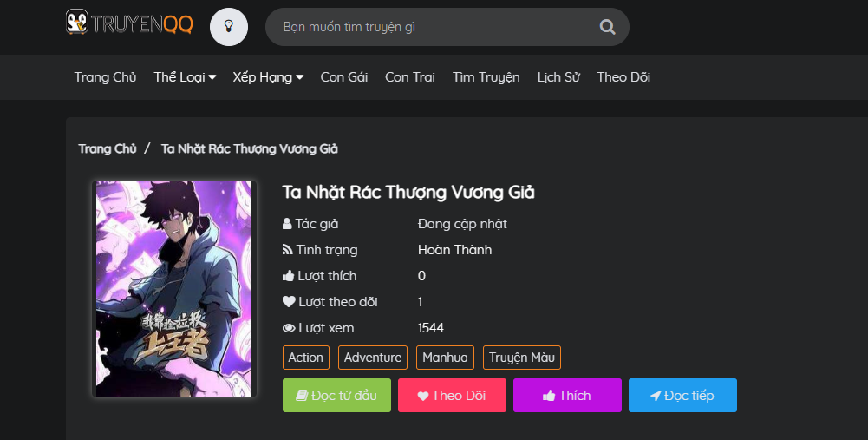The image size is (868, 440).
Task: Open Theo Dõi in navigation bar
Action: pos(623,77)
